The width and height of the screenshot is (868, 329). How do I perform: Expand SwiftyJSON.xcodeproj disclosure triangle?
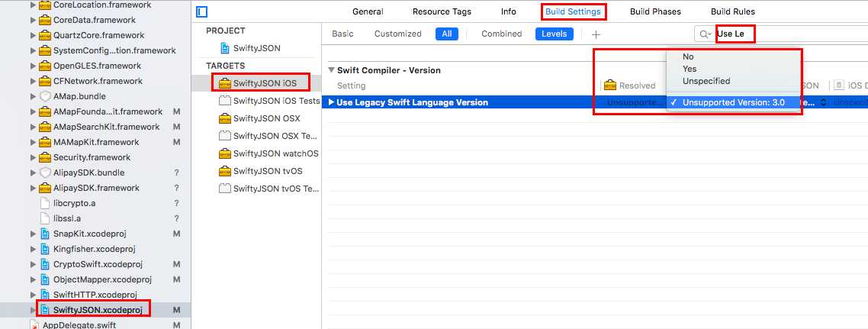pyautogui.click(x=34, y=310)
